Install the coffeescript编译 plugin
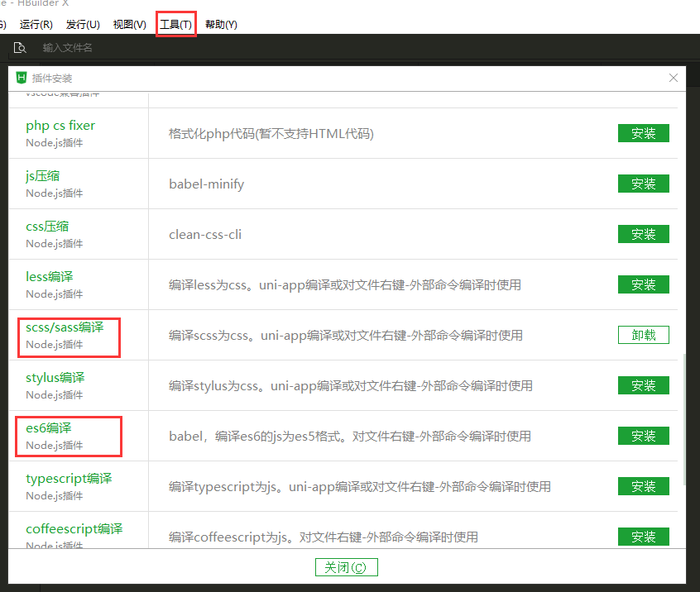Viewport: 700px width, 592px height. [x=643, y=537]
